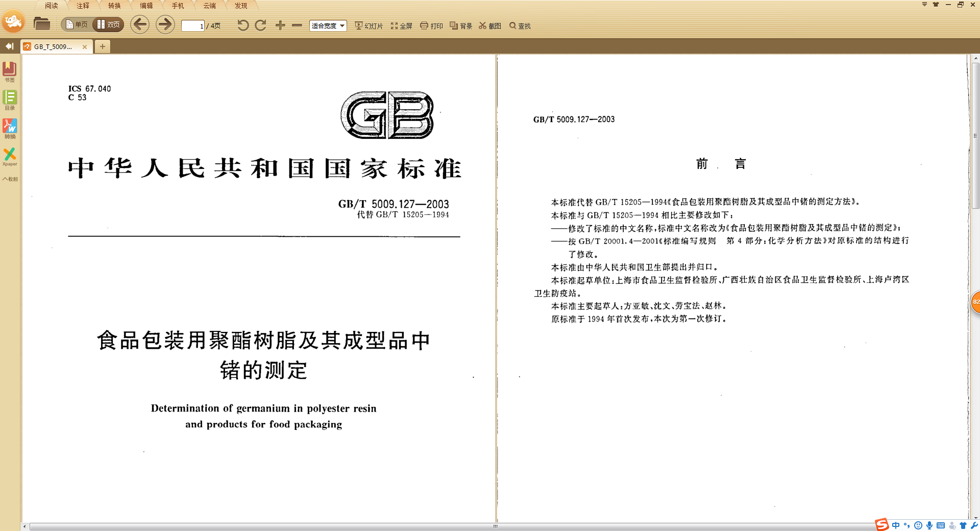Click the 查找 search button
This screenshot has width=980, height=531.
tap(520, 26)
